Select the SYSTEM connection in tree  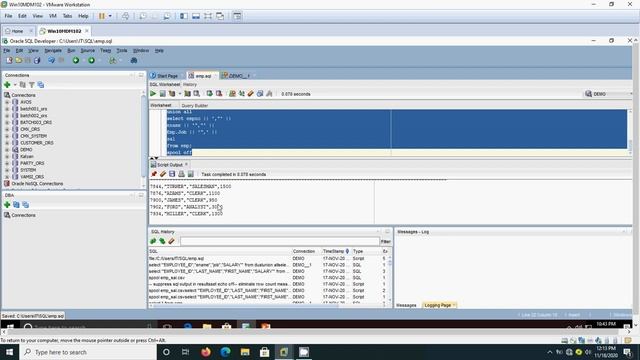(28, 170)
